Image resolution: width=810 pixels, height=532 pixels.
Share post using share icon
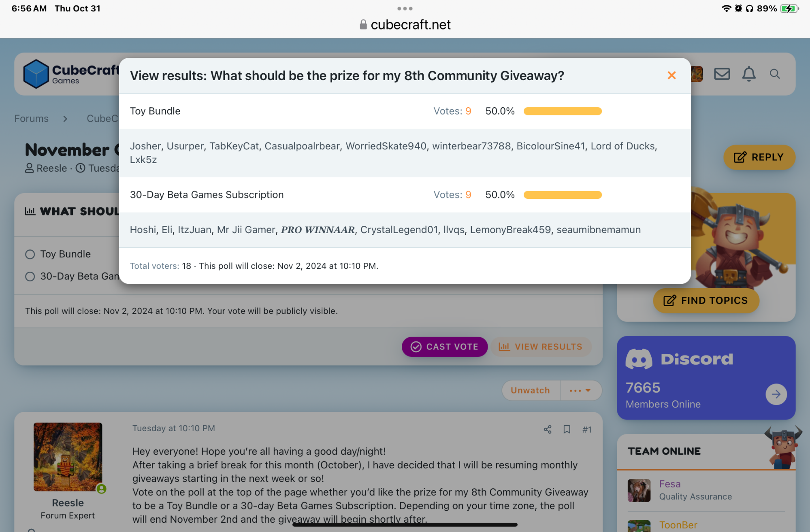(548, 430)
